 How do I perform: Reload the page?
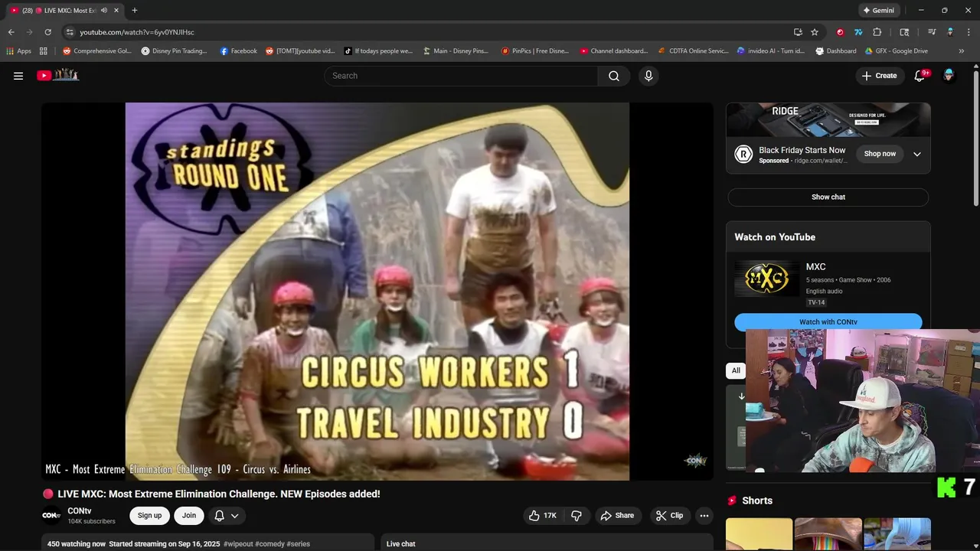click(x=47, y=32)
